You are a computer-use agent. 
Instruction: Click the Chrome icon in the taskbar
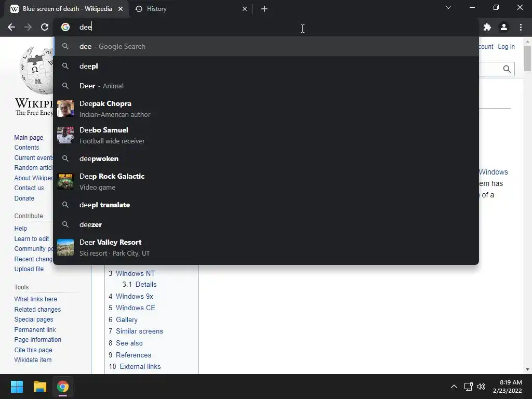(63, 387)
